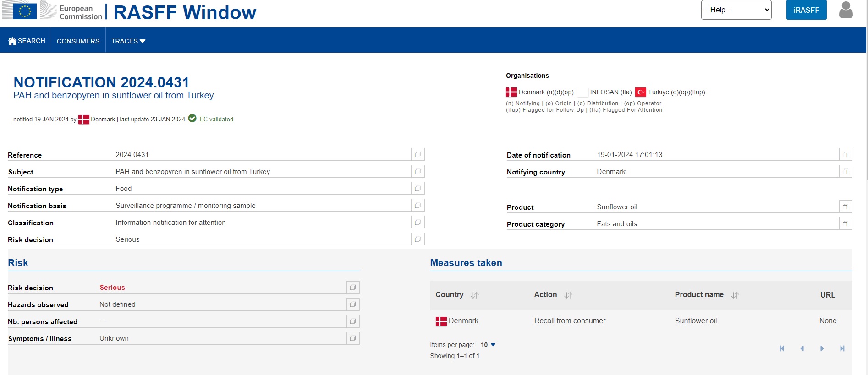Go to last page of measures

[x=842, y=348]
